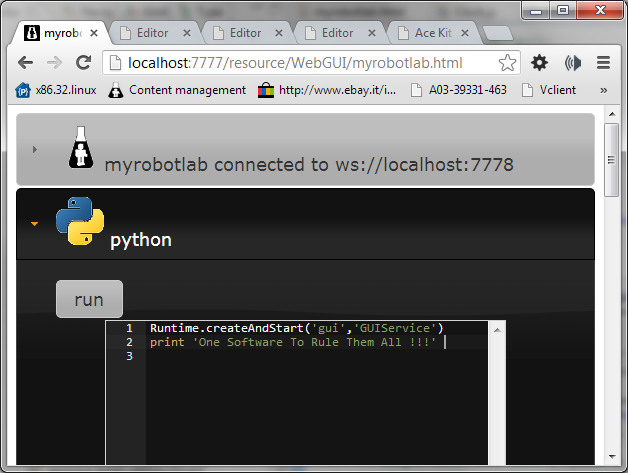Viewport: 628px width, 473px height.
Task: Close the second Editor tab
Action: [x=279, y=33]
